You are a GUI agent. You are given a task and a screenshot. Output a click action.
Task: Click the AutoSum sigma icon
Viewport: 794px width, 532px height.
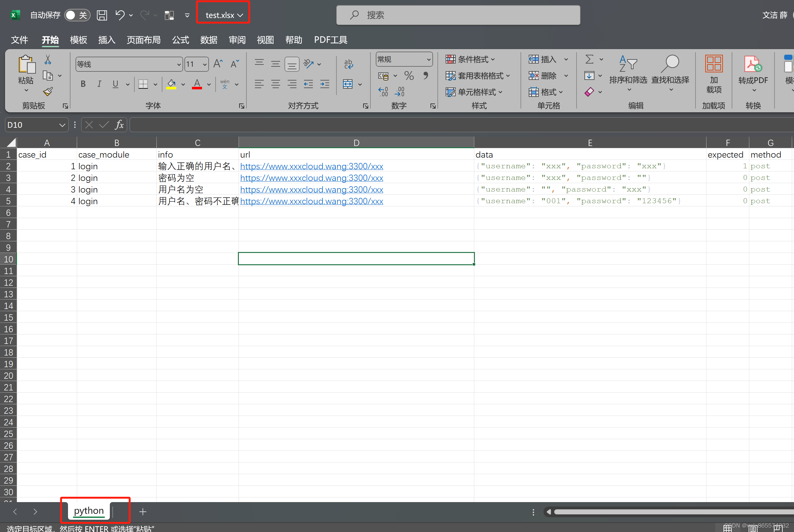[x=589, y=59]
